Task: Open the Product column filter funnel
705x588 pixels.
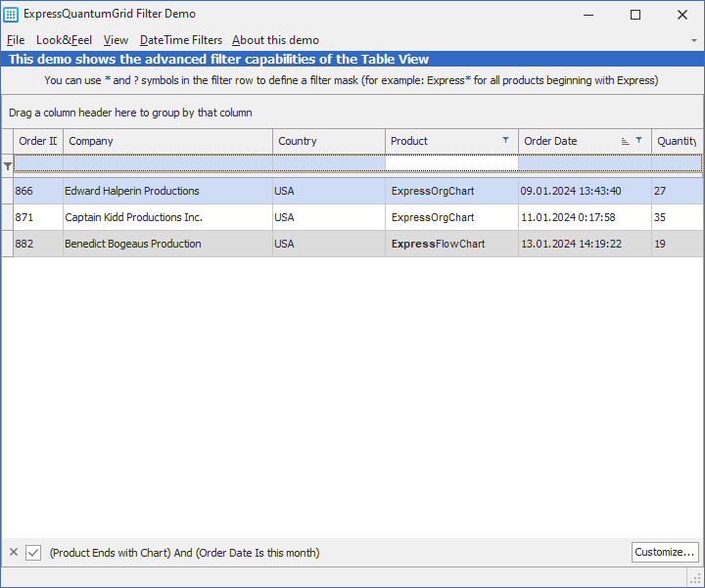Action: 506,140
